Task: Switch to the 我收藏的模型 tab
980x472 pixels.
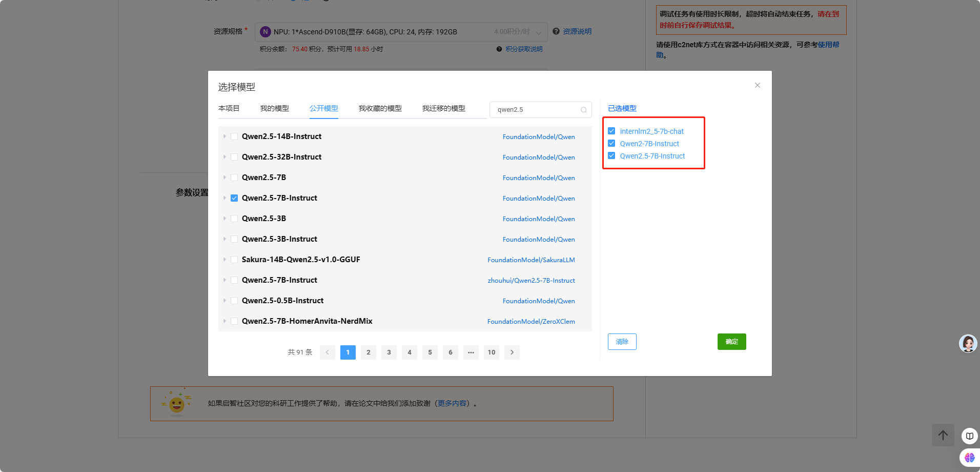Action: [x=380, y=108]
